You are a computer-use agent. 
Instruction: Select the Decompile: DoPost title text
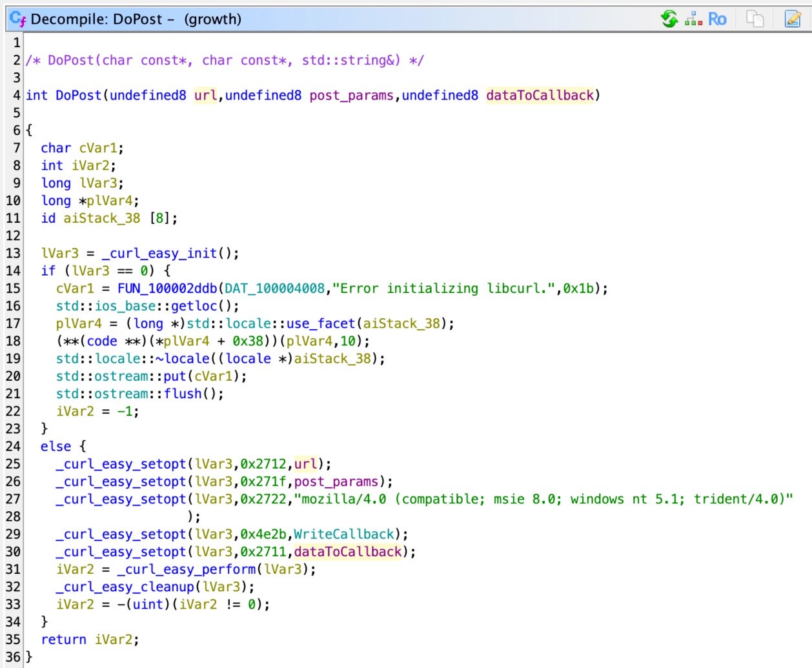[97, 19]
